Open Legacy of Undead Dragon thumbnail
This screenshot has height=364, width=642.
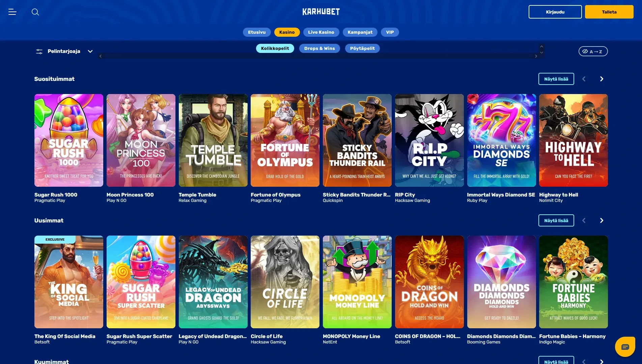tap(213, 282)
